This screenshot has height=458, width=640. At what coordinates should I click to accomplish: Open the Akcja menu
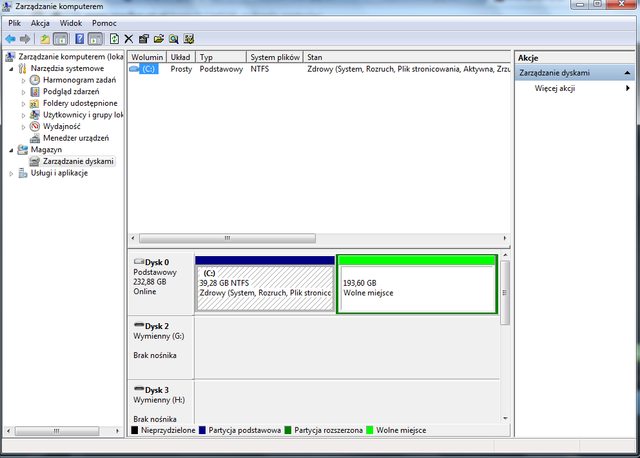(40, 23)
